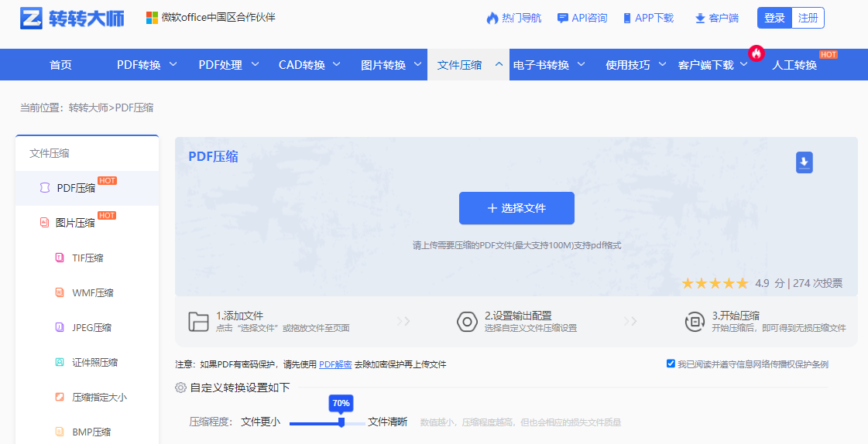Open the 客户端 link in header
868x444 pixels.
tap(723, 19)
